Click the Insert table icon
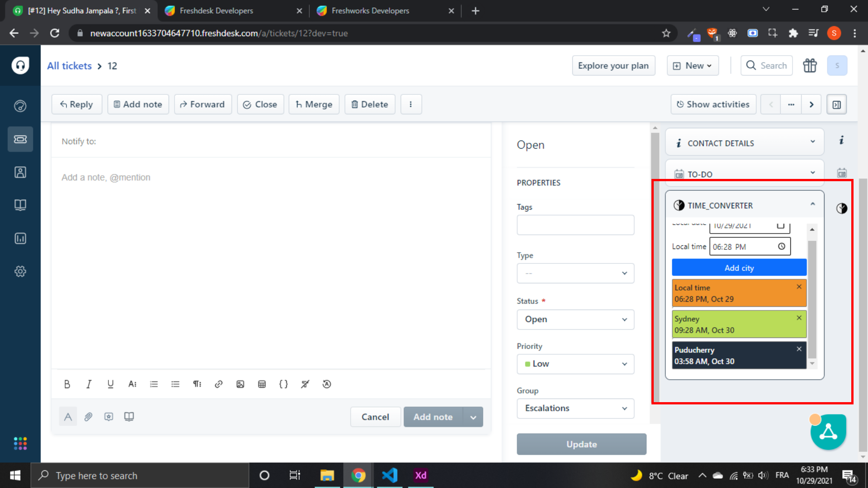868x488 pixels. click(262, 384)
